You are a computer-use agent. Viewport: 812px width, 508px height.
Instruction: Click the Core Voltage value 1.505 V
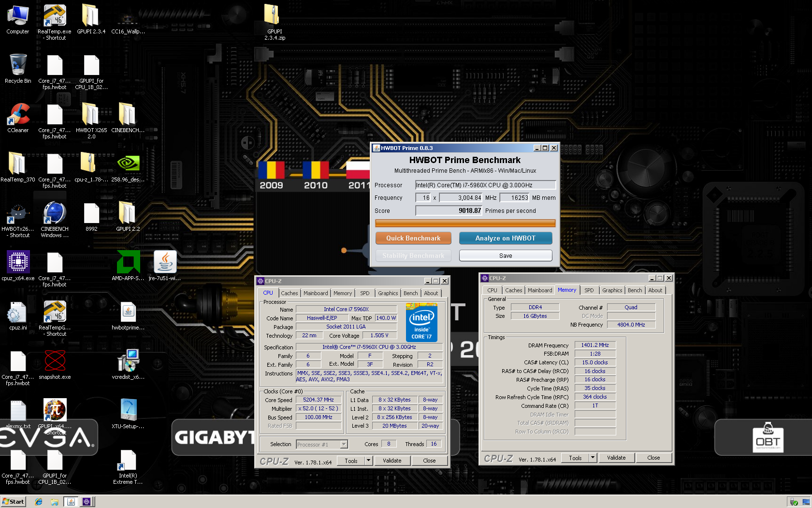pos(379,335)
